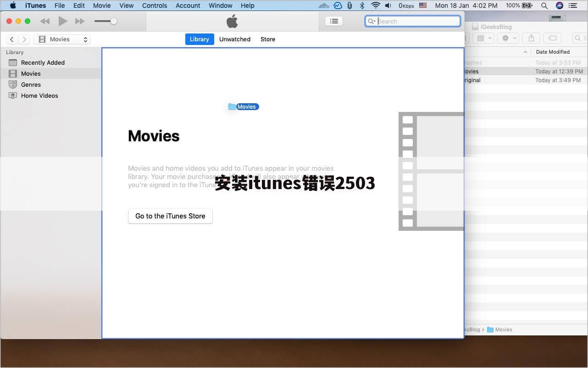Adjust the iTunes volume slider
The height and width of the screenshot is (368, 588).
click(105, 21)
